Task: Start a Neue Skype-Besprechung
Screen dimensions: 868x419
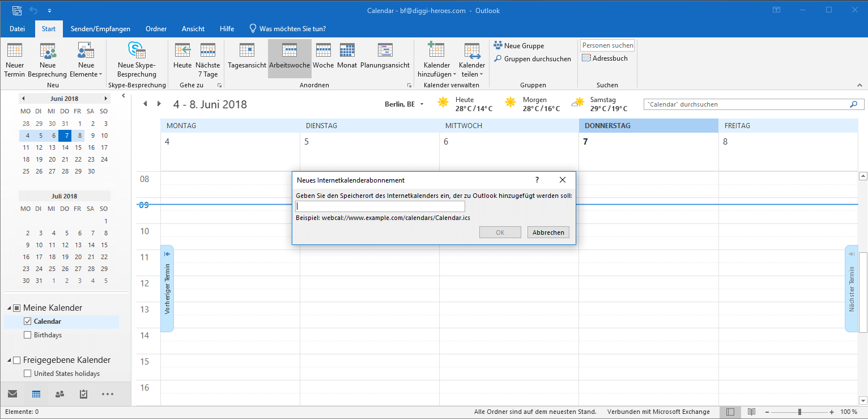Action: (137, 60)
